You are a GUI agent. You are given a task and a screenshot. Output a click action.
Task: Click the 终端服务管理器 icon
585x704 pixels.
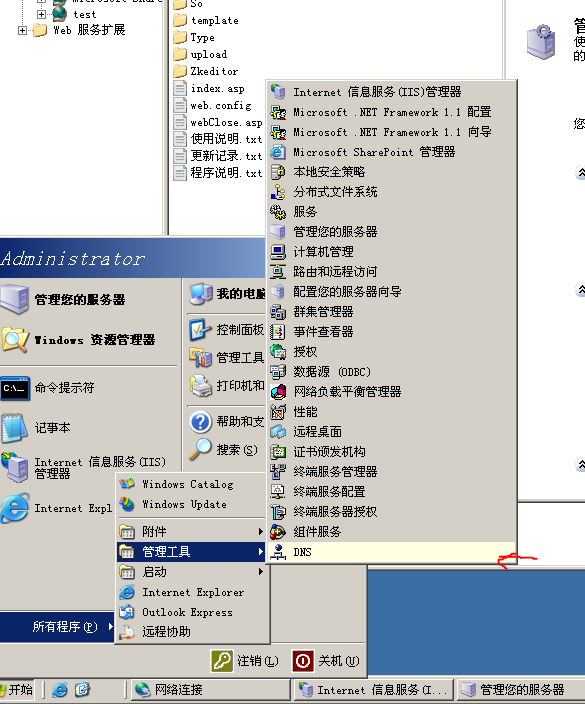278,471
